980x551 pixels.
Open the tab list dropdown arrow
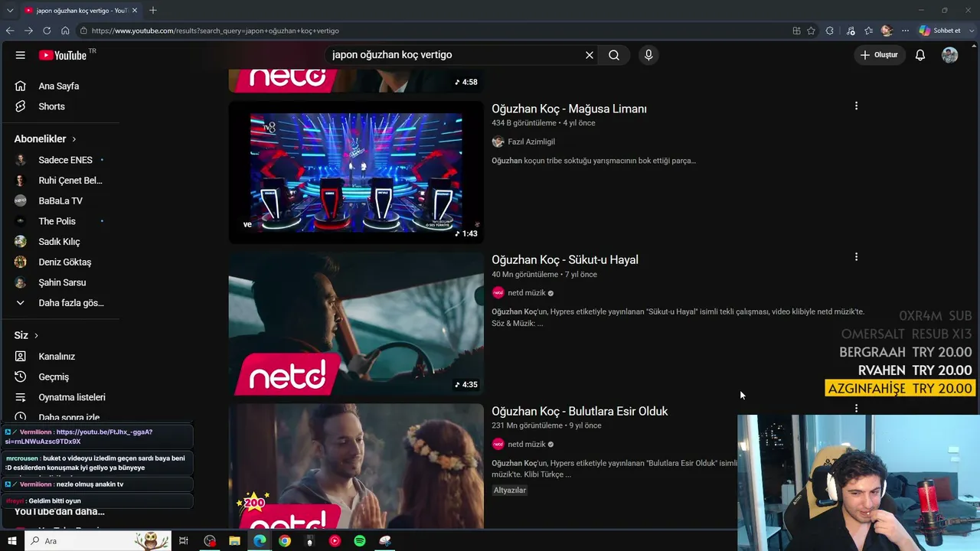pyautogui.click(x=10, y=11)
